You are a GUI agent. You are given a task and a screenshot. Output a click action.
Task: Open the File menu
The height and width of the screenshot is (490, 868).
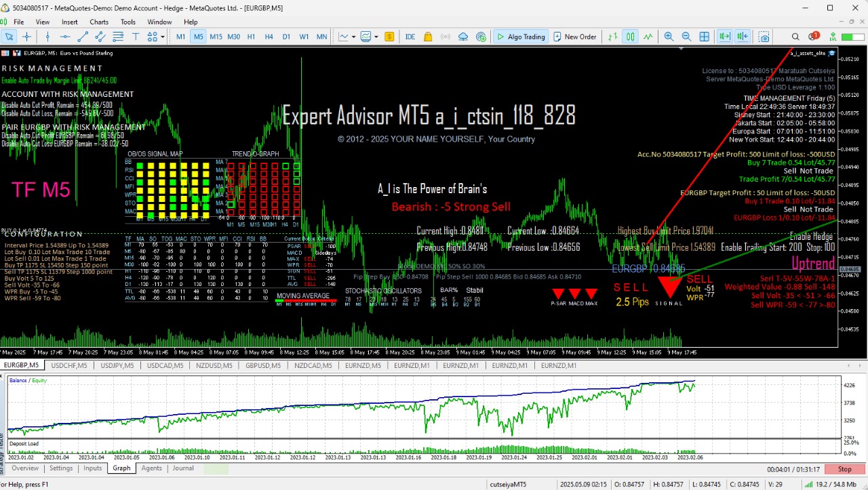(x=18, y=22)
